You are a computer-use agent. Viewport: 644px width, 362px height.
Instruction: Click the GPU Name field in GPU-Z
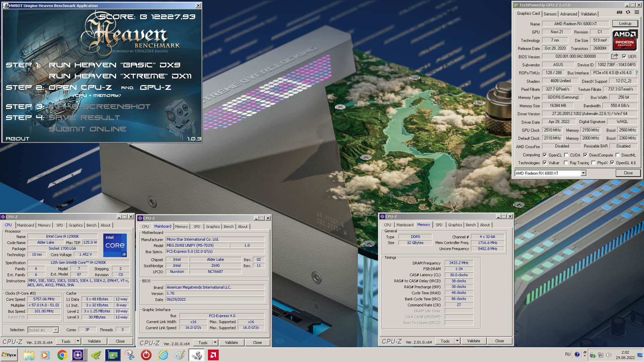(576, 23)
